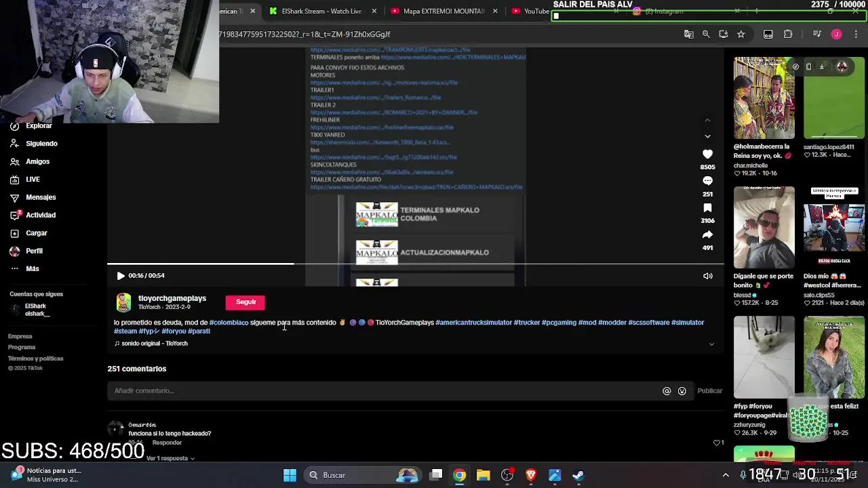Click Responder under the ömartin comment

pyautogui.click(x=167, y=443)
